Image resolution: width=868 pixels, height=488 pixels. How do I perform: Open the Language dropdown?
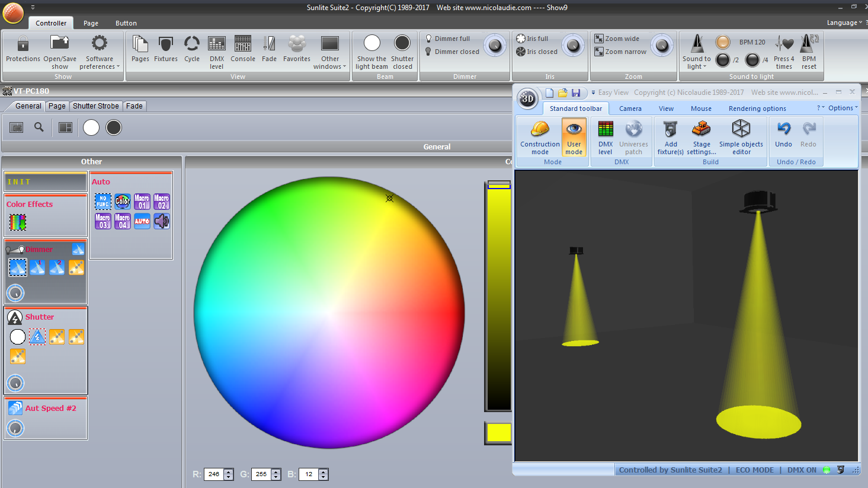pos(845,23)
